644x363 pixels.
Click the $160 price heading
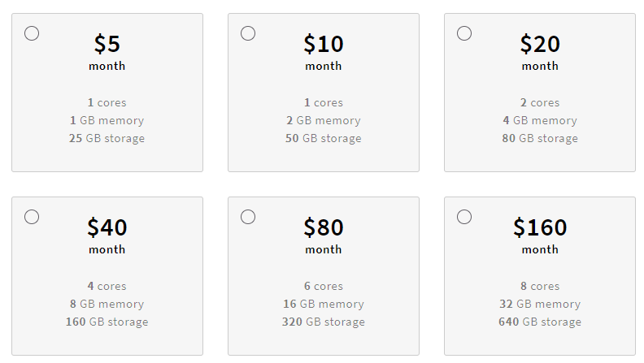pyautogui.click(x=540, y=227)
